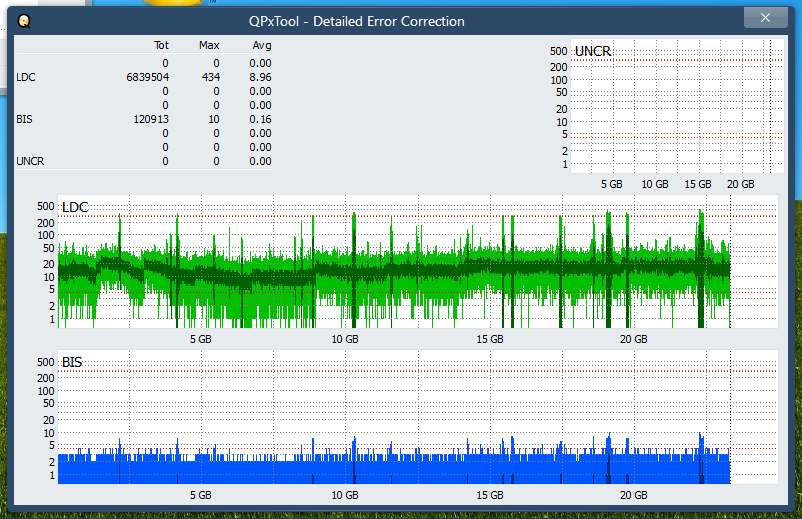Viewport: 802px width, 519px height.
Task: Click the BIS total value 120913
Action: pyautogui.click(x=150, y=119)
